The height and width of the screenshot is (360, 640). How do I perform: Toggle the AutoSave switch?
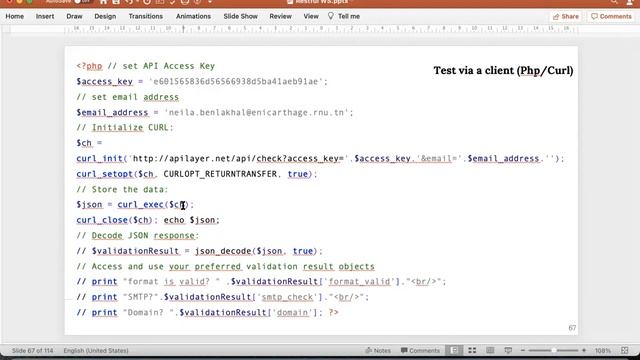click(82, 2)
